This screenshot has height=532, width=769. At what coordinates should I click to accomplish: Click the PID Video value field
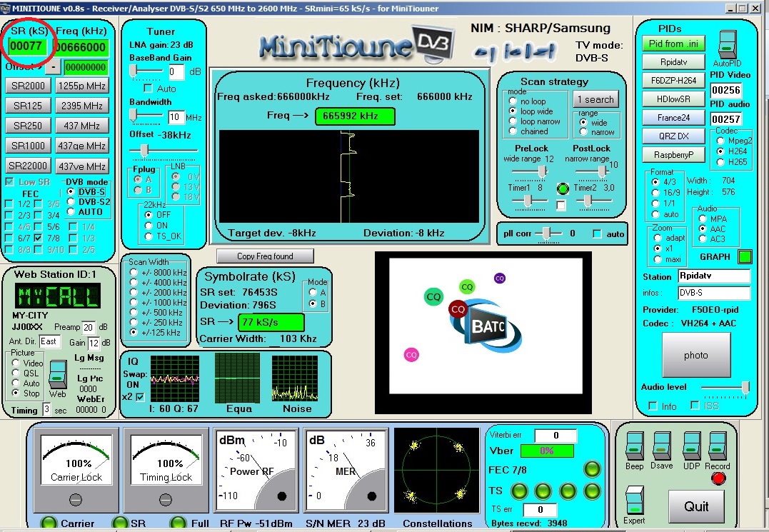(x=726, y=90)
